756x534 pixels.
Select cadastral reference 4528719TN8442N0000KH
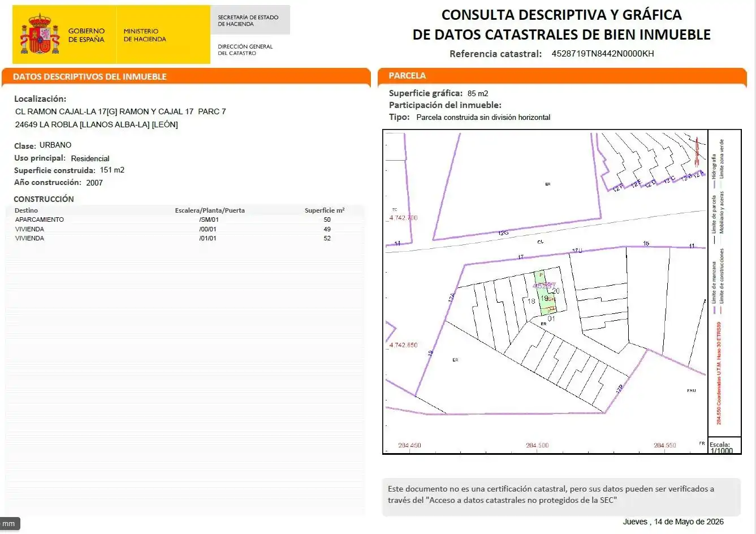603,54
